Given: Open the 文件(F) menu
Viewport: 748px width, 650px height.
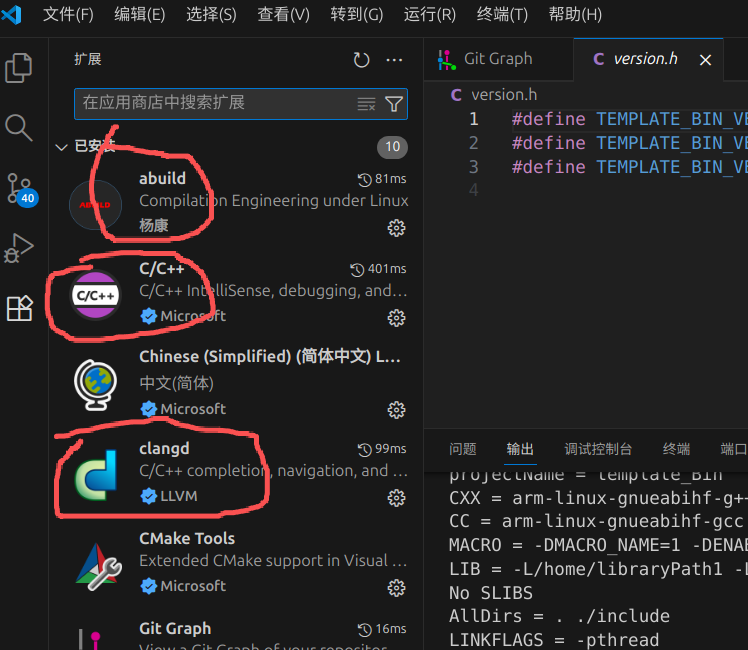Looking at the screenshot, I should 68,14.
